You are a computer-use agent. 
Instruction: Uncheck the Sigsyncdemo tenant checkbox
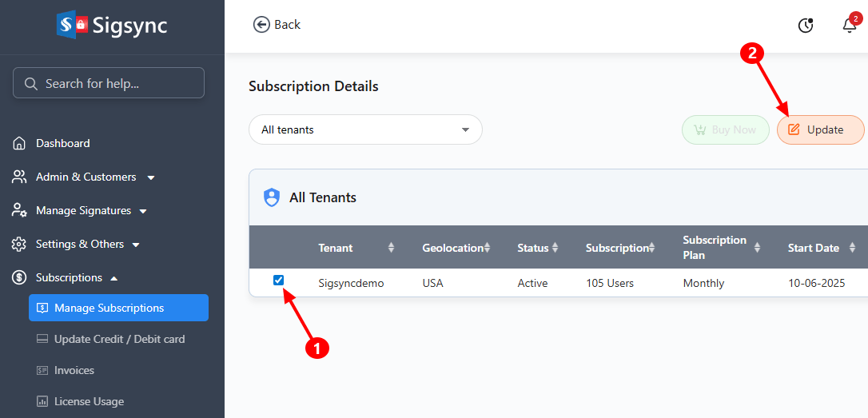tap(278, 280)
